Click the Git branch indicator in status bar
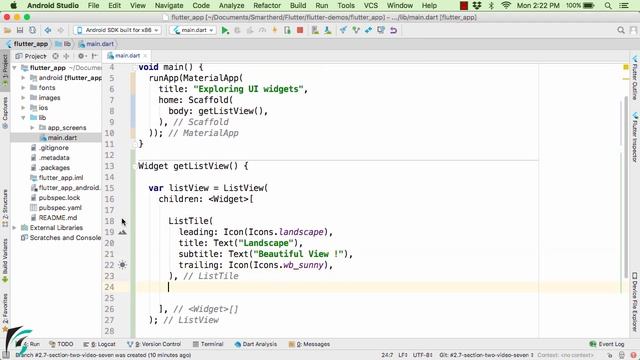Image resolution: width=640 pixels, height=360 pixels. point(487,355)
